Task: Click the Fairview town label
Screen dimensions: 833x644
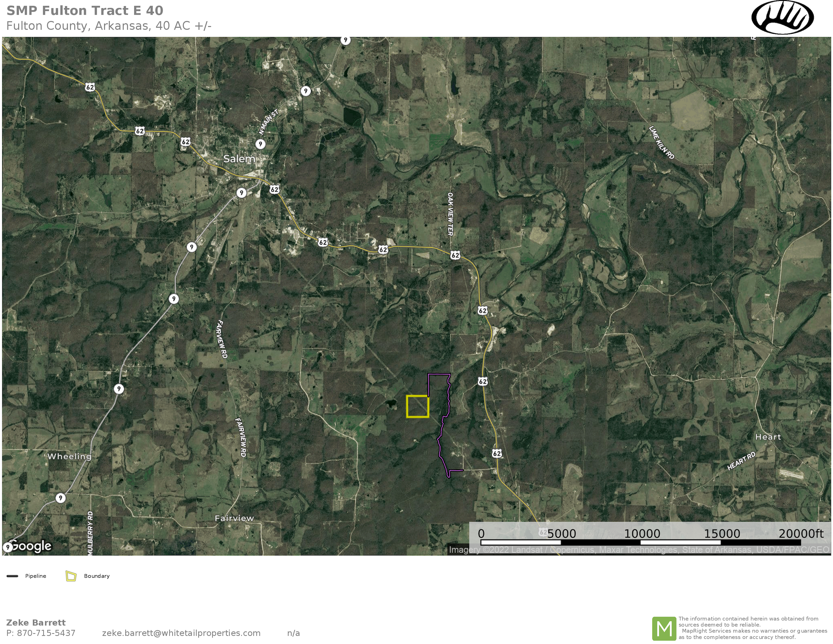Action: [x=234, y=518]
